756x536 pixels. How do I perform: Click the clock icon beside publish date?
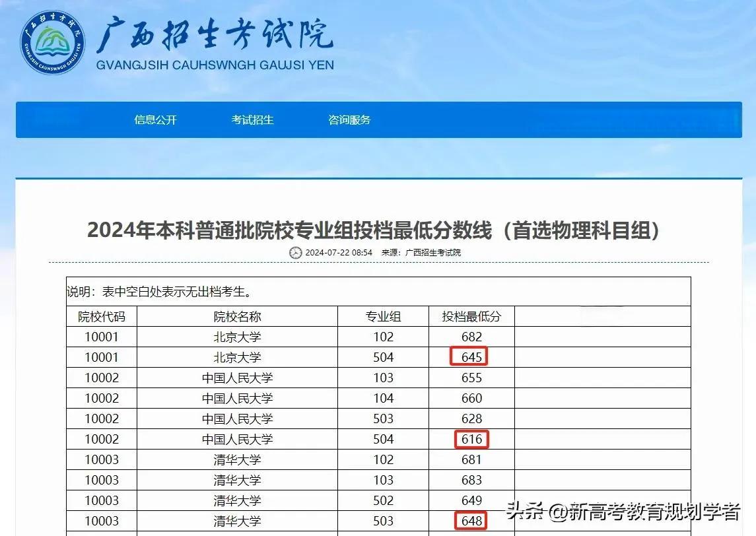[x=295, y=253]
